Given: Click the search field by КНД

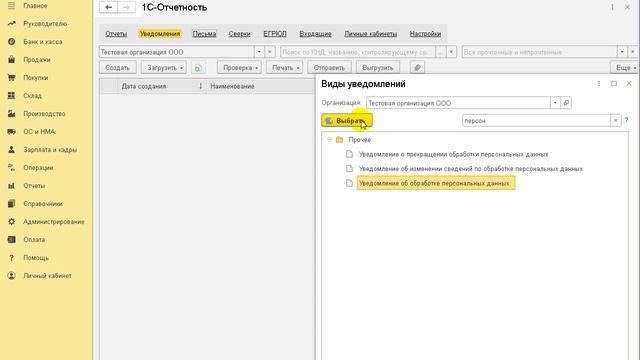Looking at the screenshot, I should 358,52.
